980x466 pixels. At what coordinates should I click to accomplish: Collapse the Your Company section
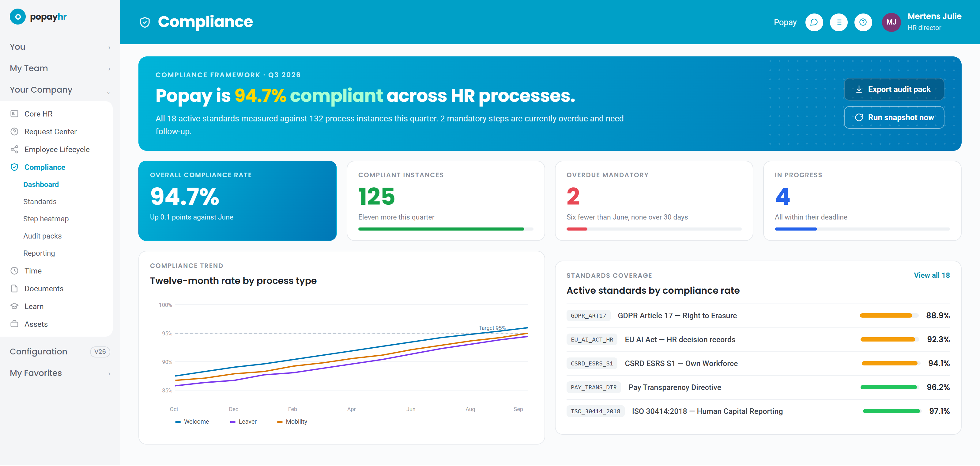click(x=60, y=90)
